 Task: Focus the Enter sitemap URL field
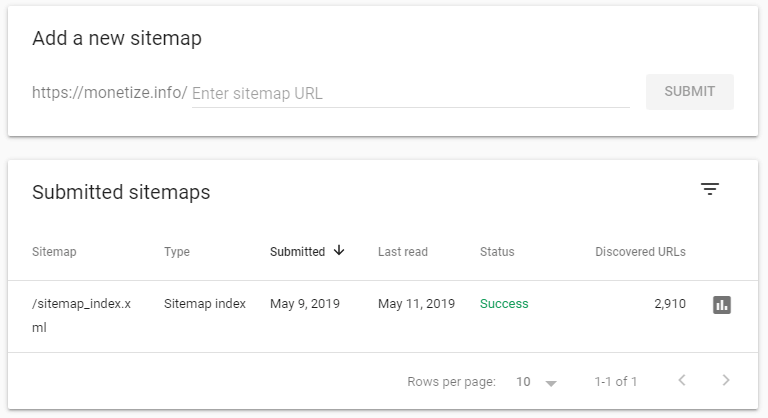(x=410, y=93)
